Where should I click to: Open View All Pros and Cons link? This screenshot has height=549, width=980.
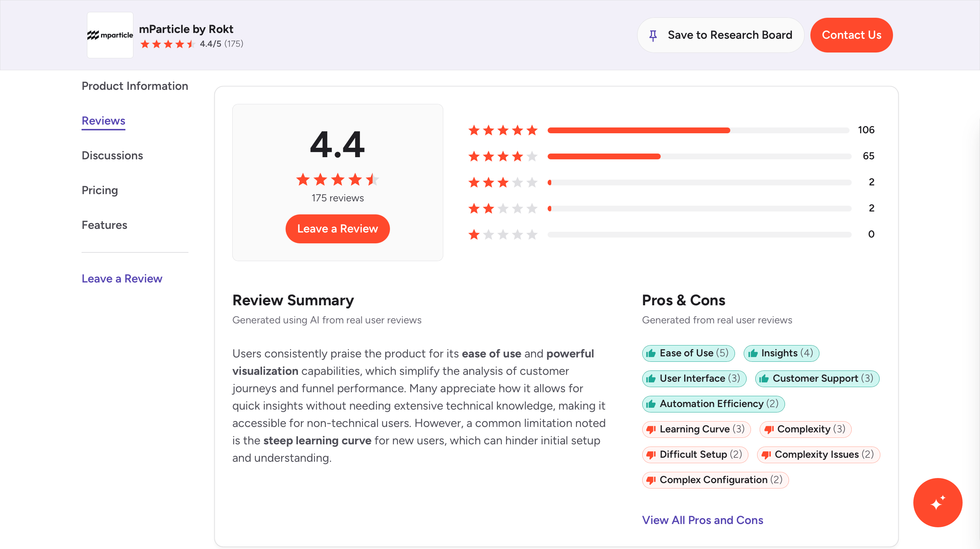click(702, 520)
